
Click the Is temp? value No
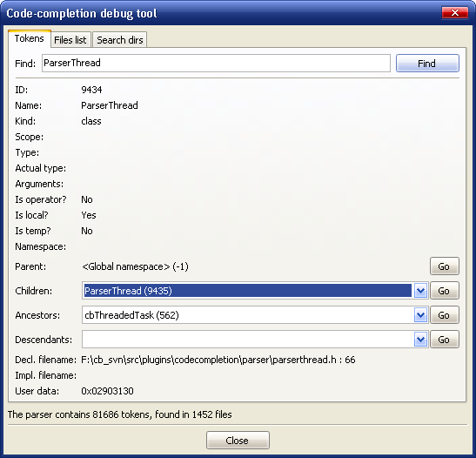click(x=86, y=231)
